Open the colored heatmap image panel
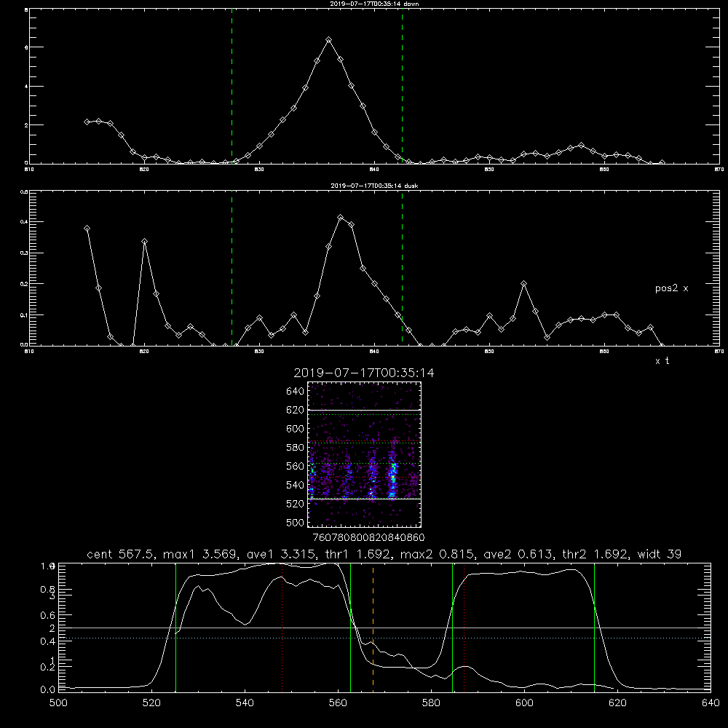 pos(364,454)
